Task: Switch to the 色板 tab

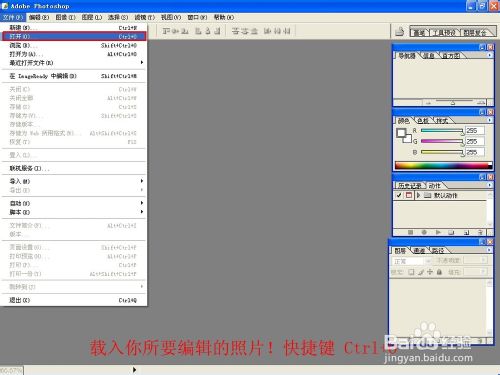Action: click(423, 121)
